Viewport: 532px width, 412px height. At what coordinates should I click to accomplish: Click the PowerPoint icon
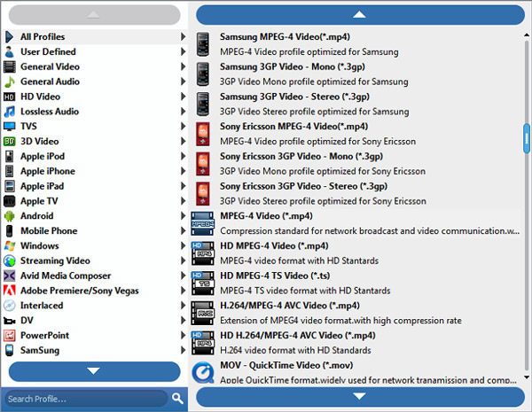10,335
